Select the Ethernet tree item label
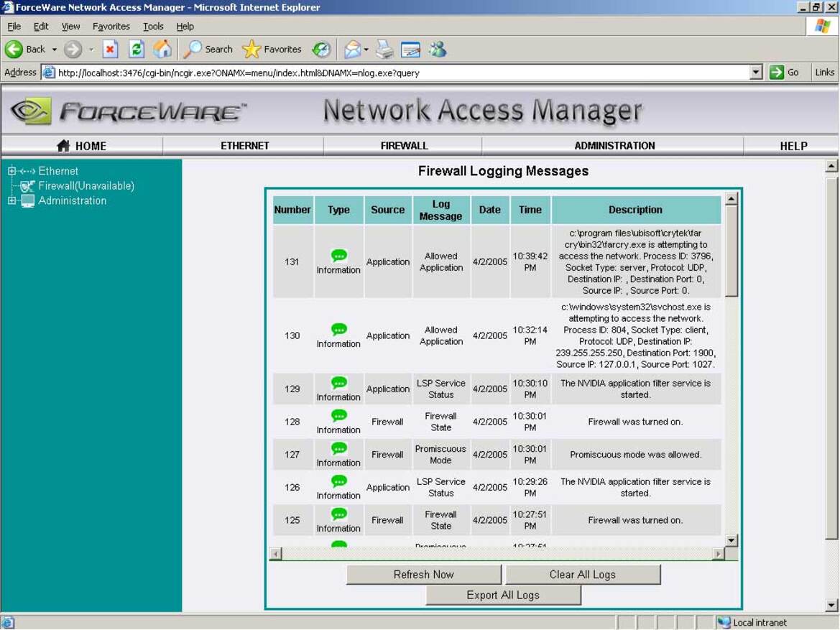Viewport: 840px width, 630px height. 58,171
